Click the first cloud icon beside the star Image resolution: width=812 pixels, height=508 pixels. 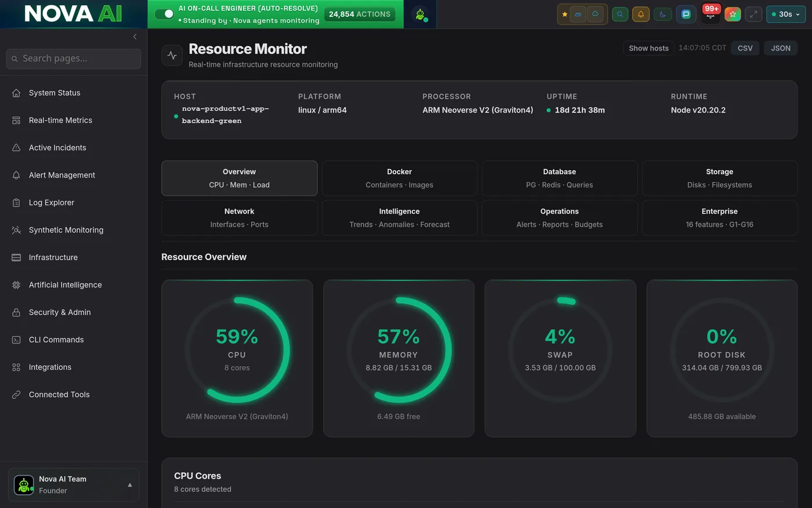(578, 14)
